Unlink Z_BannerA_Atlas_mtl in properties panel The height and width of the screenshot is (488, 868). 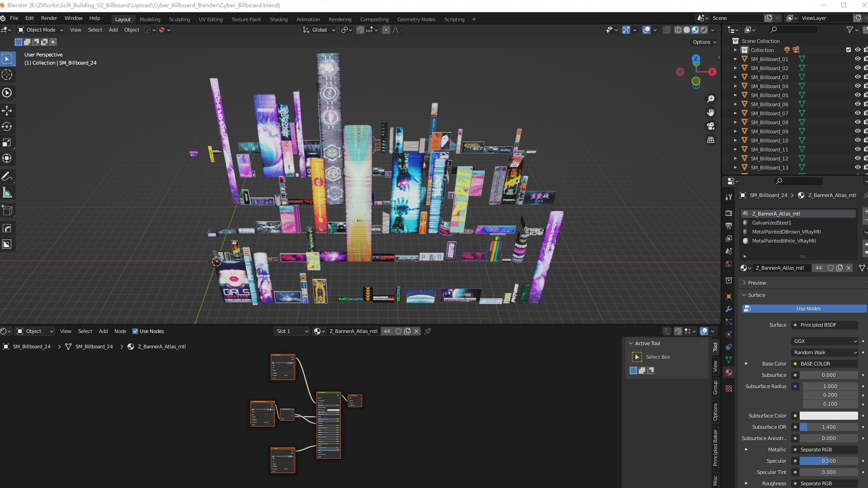pos(848,268)
